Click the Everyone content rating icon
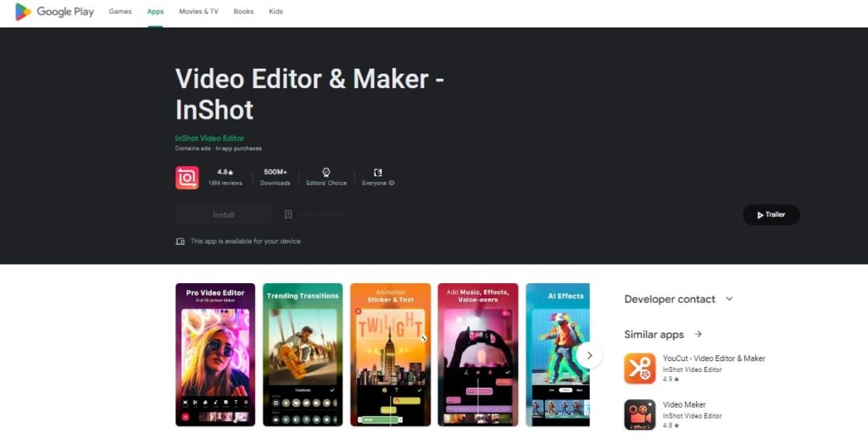This screenshot has height=445, width=868. pyautogui.click(x=377, y=172)
